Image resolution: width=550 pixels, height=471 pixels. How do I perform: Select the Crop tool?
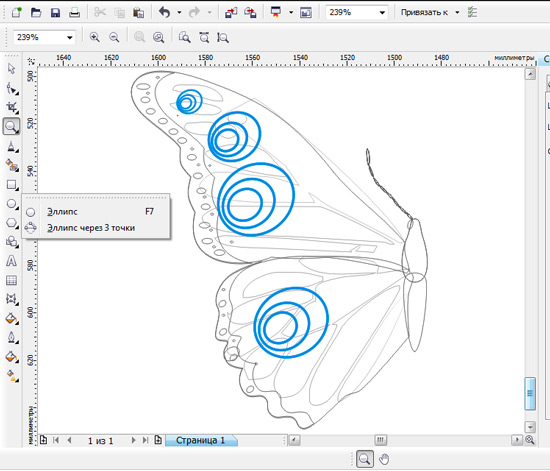pos(12,107)
